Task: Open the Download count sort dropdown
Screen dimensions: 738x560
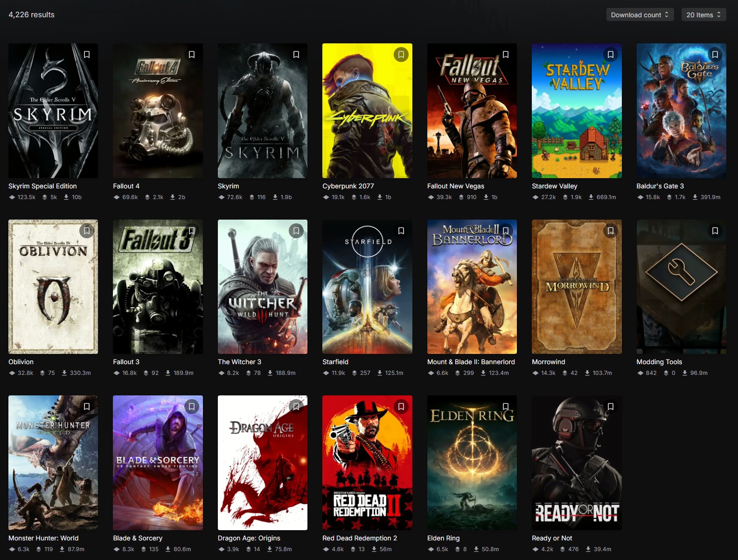Action: click(640, 15)
